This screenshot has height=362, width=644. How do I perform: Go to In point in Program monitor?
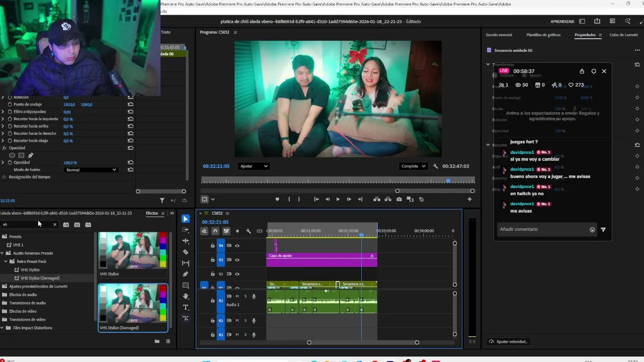point(316,199)
